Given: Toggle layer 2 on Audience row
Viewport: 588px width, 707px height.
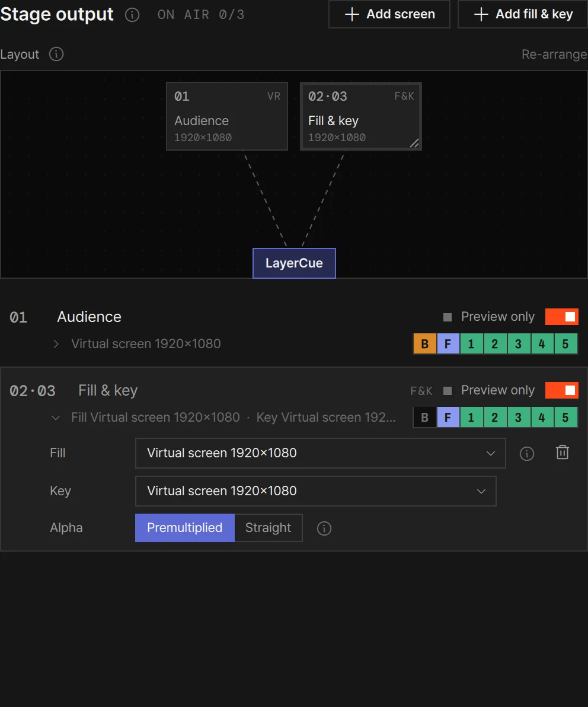Looking at the screenshot, I should click(x=495, y=344).
